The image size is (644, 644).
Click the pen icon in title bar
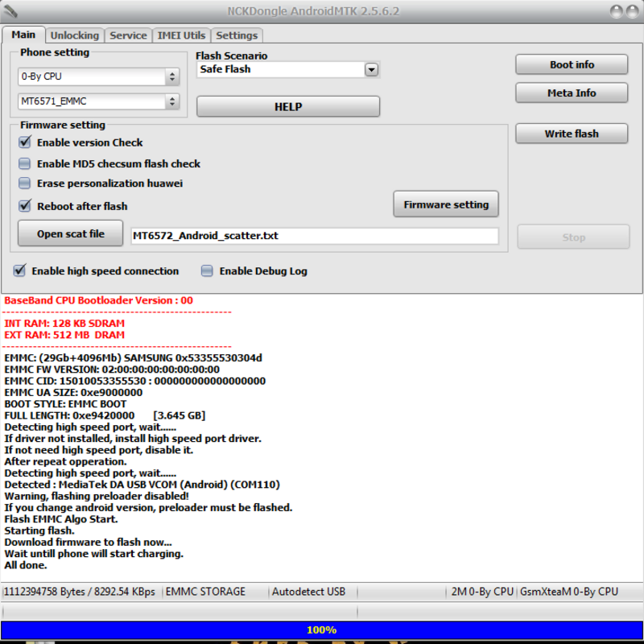(10, 10)
